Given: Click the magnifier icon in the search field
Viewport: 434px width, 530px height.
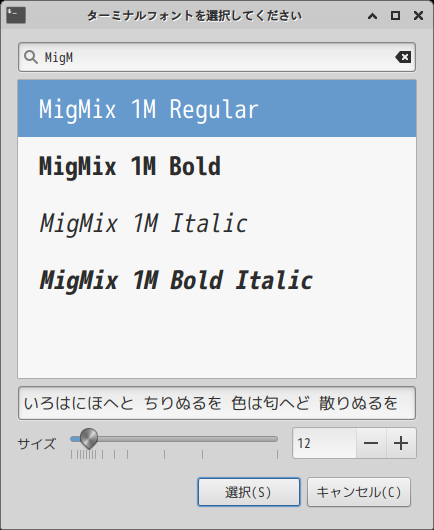Looking at the screenshot, I should [x=31, y=57].
